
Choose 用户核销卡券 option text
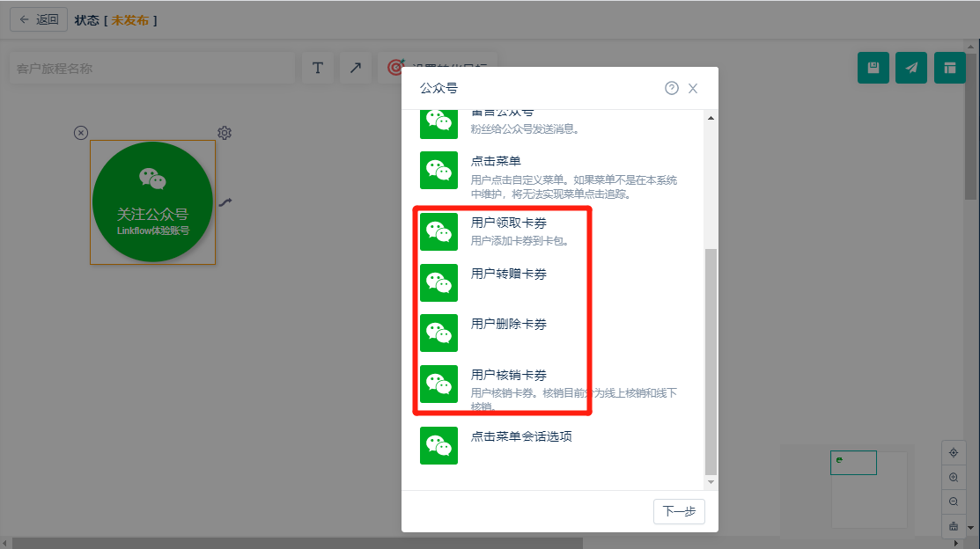coord(509,375)
